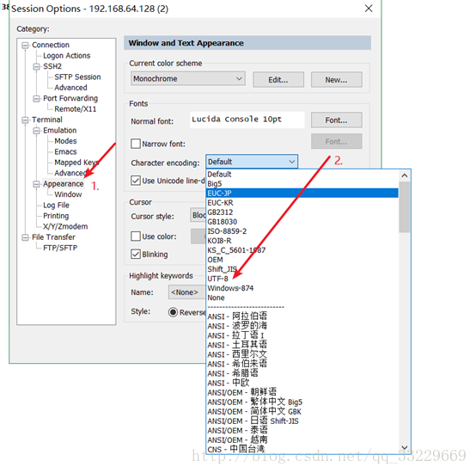Select the Reverse style radio button
476x473 pixels.
coord(173,312)
